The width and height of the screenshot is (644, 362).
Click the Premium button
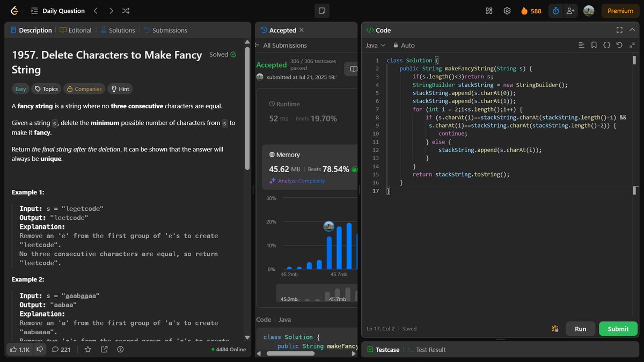pyautogui.click(x=620, y=11)
